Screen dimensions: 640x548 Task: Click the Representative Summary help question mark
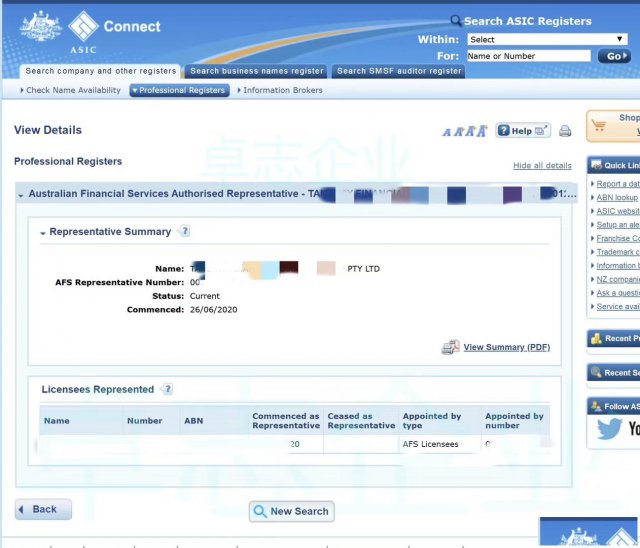tap(184, 231)
